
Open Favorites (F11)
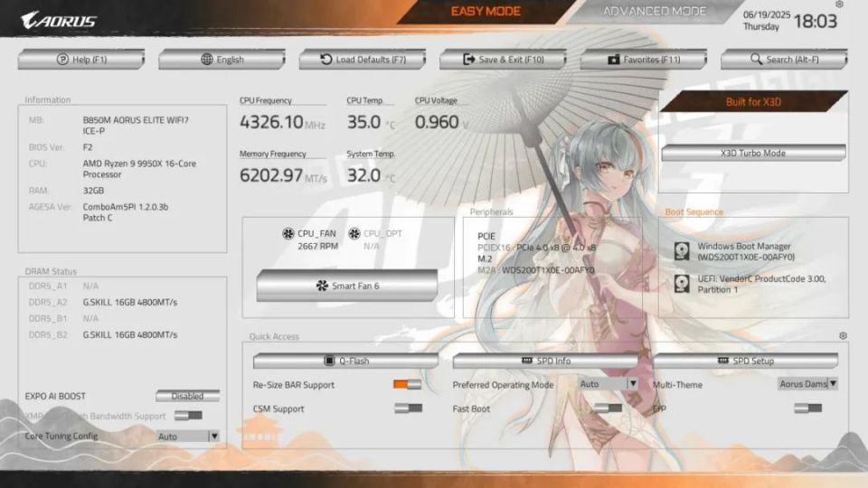coord(644,60)
